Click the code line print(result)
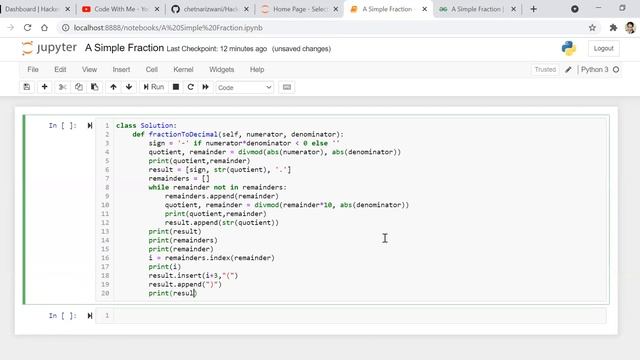 (175, 231)
